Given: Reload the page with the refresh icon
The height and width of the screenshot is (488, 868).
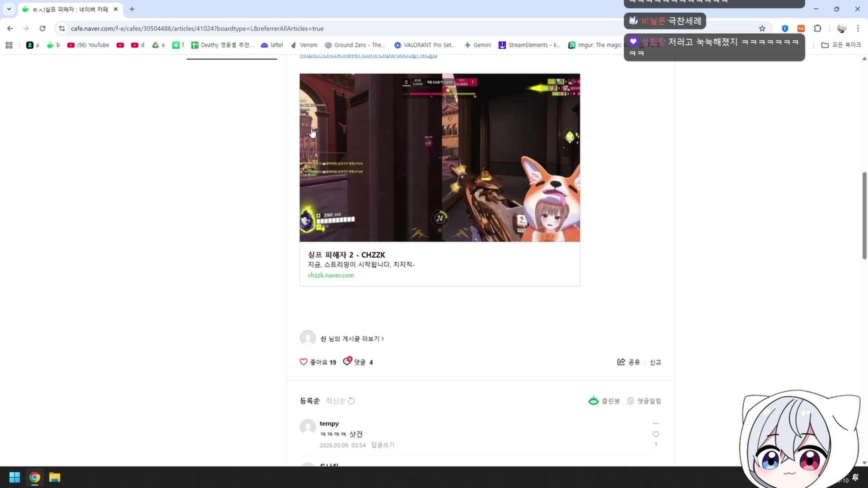Looking at the screenshot, I should tap(42, 29).
